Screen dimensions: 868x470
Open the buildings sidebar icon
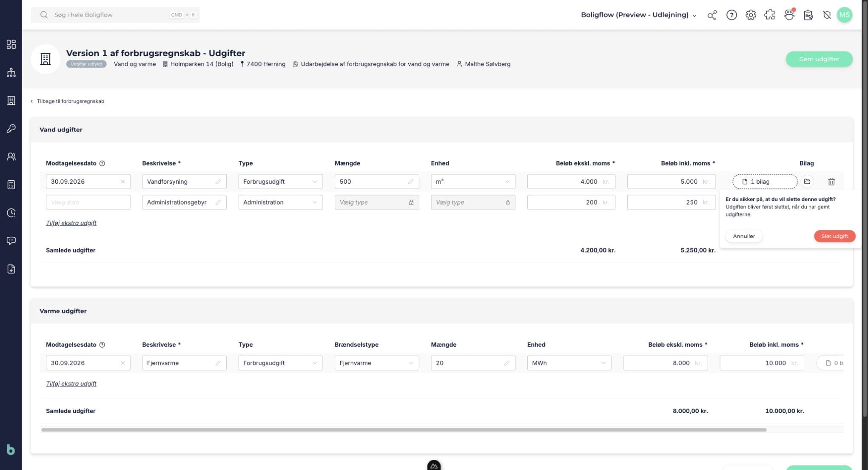coord(11,100)
